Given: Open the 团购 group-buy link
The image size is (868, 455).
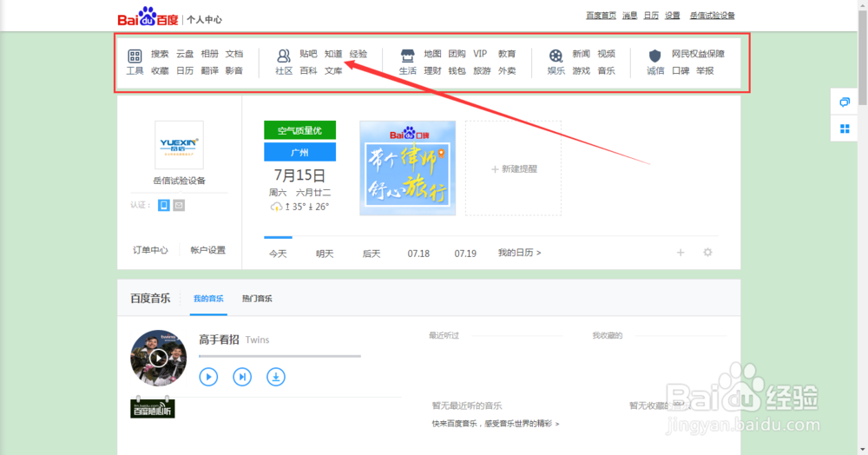Looking at the screenshot, I should (x=457, y=54).
